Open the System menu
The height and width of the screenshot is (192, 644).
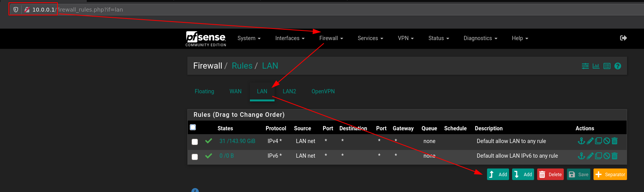point(249,38)
